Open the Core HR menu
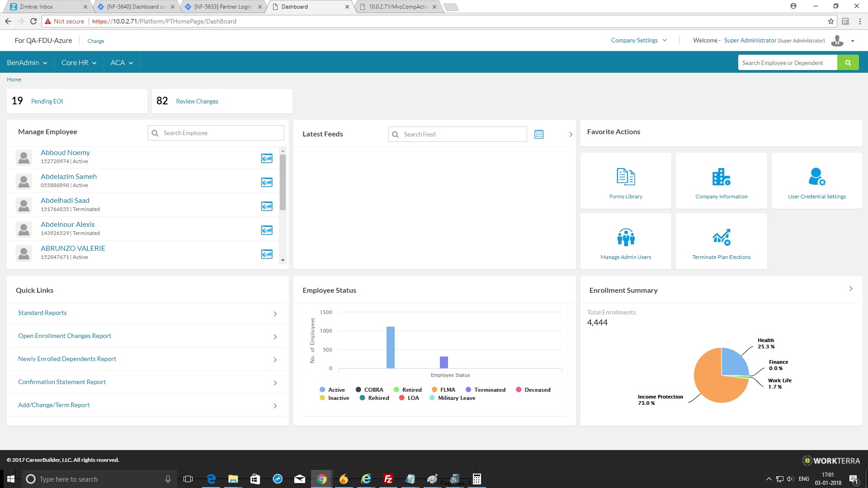This screenshot has height=488, width=868. tap(79, 62)
